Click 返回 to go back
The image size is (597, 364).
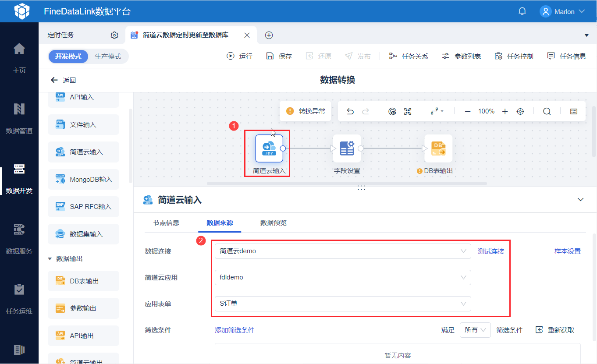click(64, 80)
